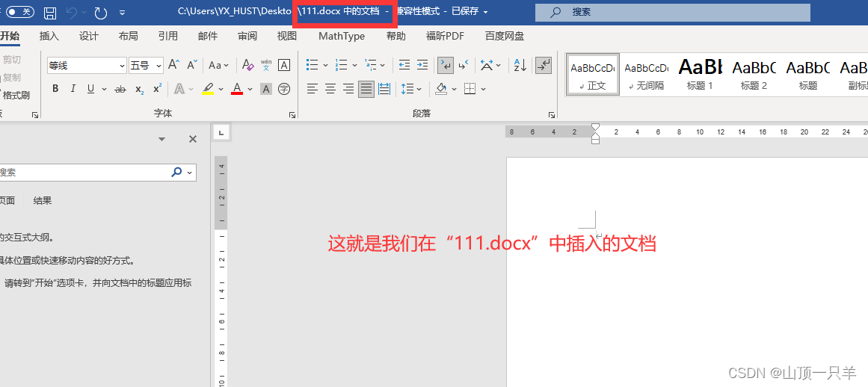Toggle right-to-left text direction
This screenshot has height=387, width=868.
(x=464, y=65)
